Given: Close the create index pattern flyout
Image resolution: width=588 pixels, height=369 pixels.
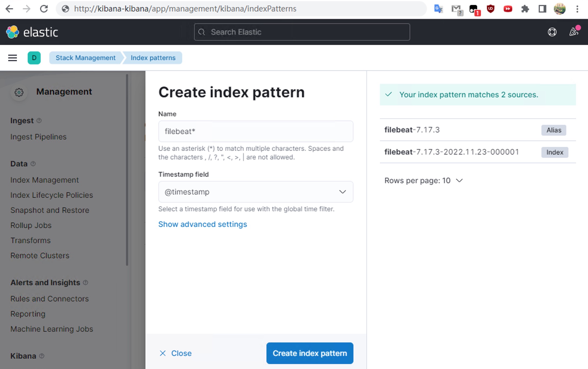Looking at the screenshot, I should pos(175,353).
